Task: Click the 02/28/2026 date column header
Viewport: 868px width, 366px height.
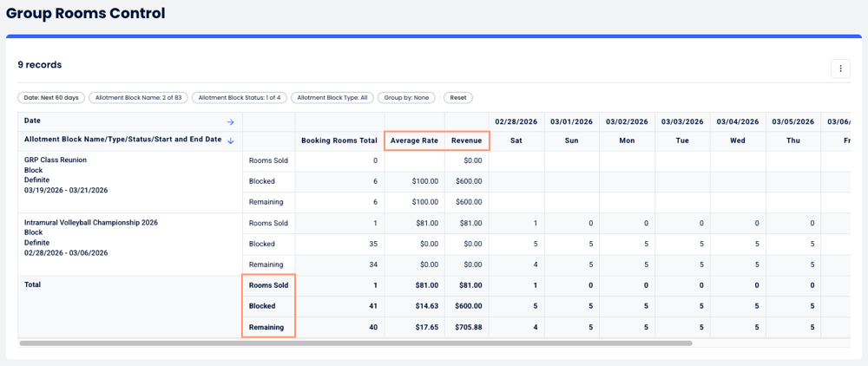Action: click(516, 122)
